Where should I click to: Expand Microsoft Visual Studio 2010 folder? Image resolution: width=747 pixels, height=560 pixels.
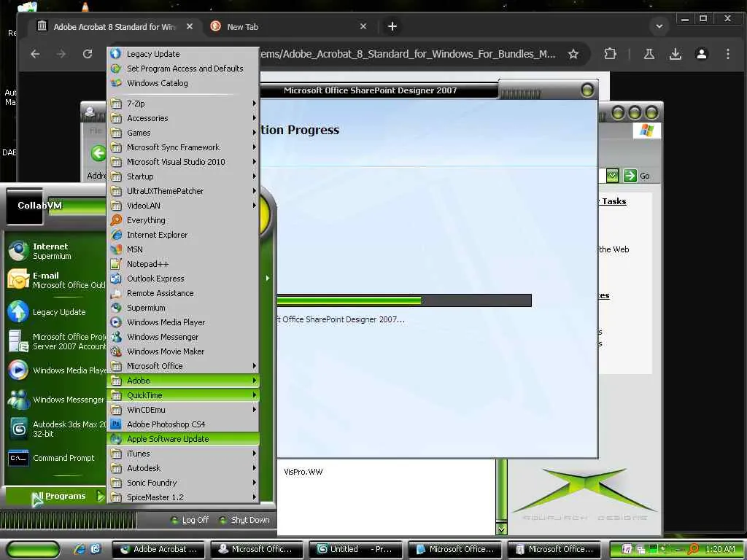tap(183, 162)
